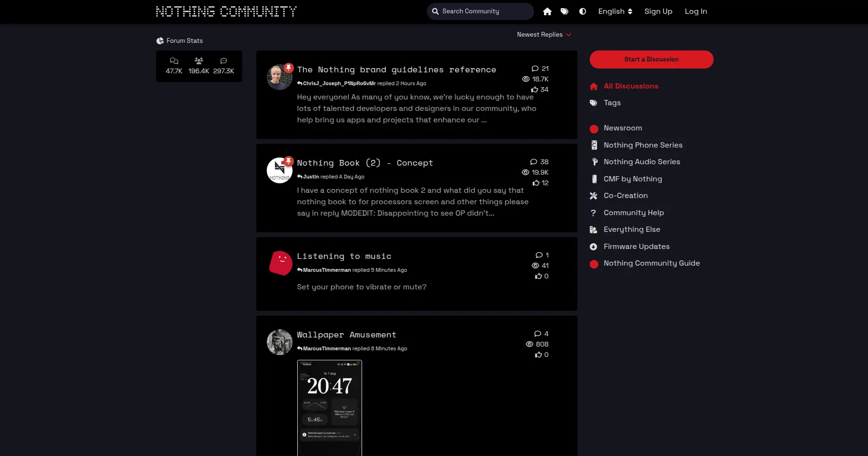Click the Home icon in the header
868x456 pixels.
[x=547, y=11]
